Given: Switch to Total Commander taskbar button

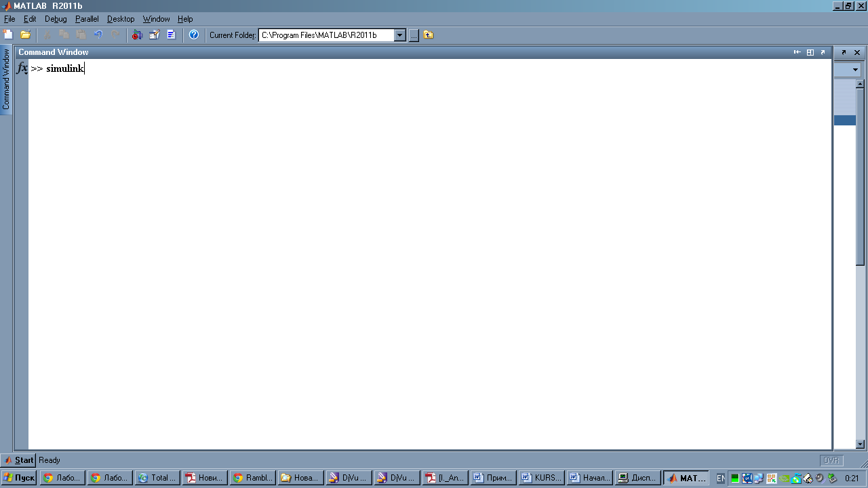Looking at the screenshot, I should (x=157, y=478).
